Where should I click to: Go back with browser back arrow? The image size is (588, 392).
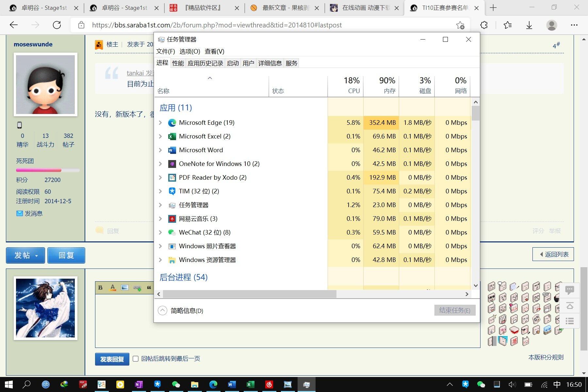click(14, 25)
